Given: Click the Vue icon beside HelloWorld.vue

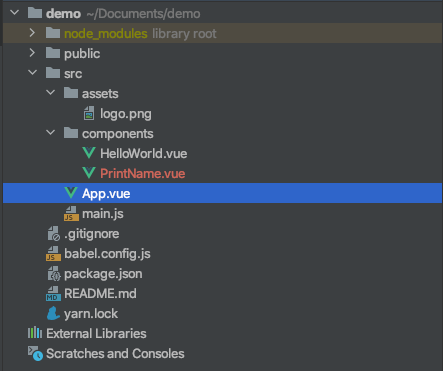Looking at the screenshot, I should click(x=89, y=153).
